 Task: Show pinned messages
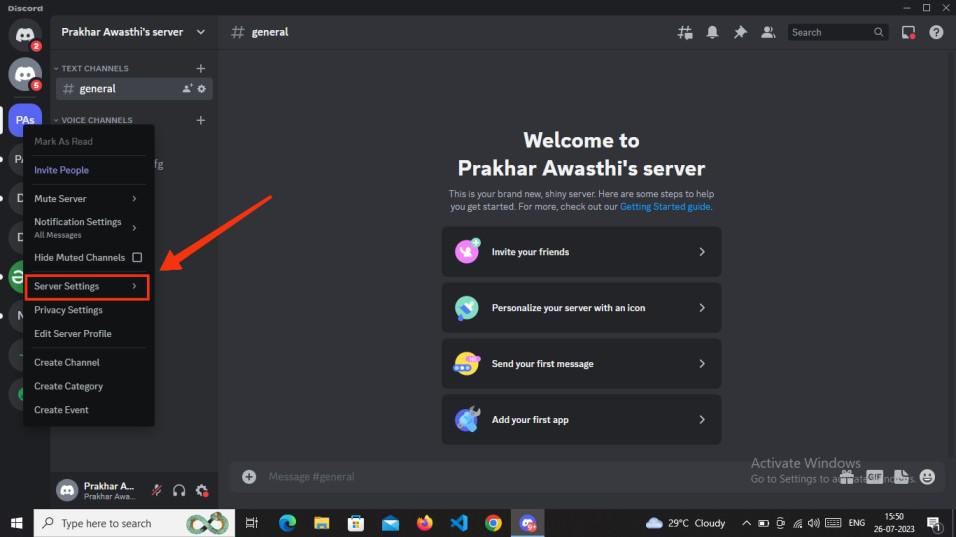[740, 32]
